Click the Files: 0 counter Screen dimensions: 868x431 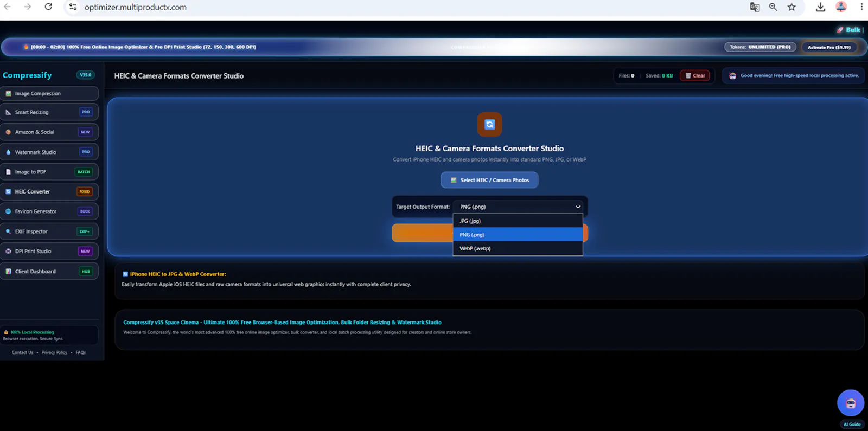[627, 75]
